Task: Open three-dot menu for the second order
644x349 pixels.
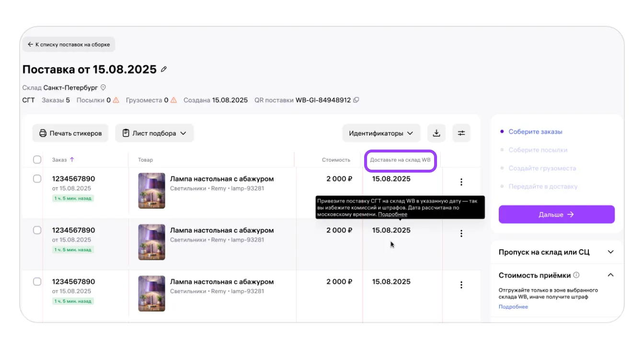Action: tap(461, 233)
